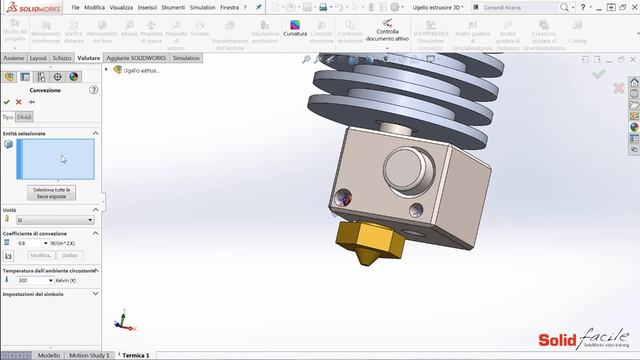Viewport: 640px width, 360px height.
Task: Open ambient temperature value dropdown arrow
Action: click(x=51, y=280)
